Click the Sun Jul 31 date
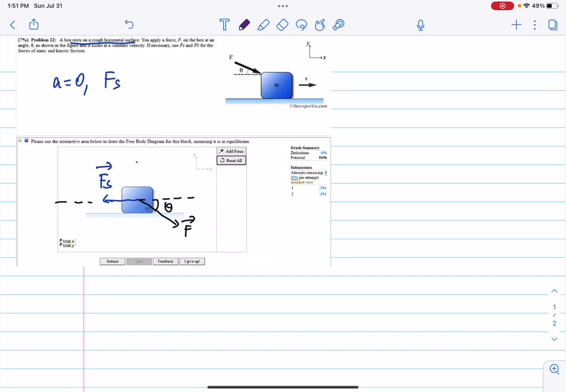 click(x=48, y=6)
